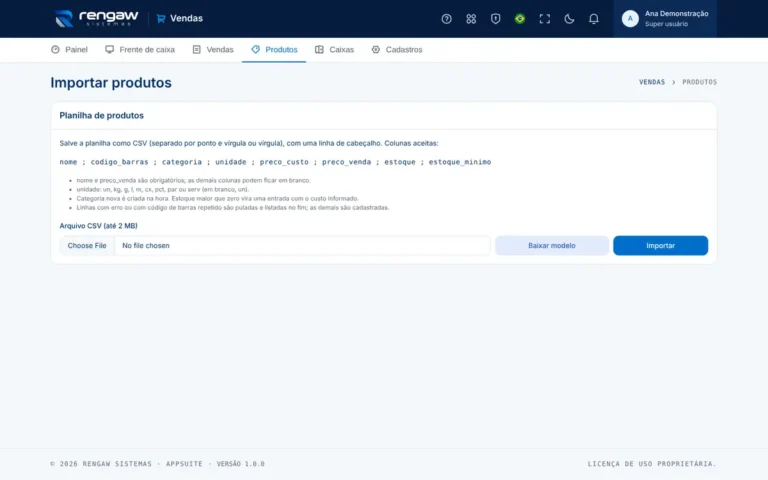The image size is (768, 480).
Task: Click the Painel gauge icon
Action: click(55, 49)
